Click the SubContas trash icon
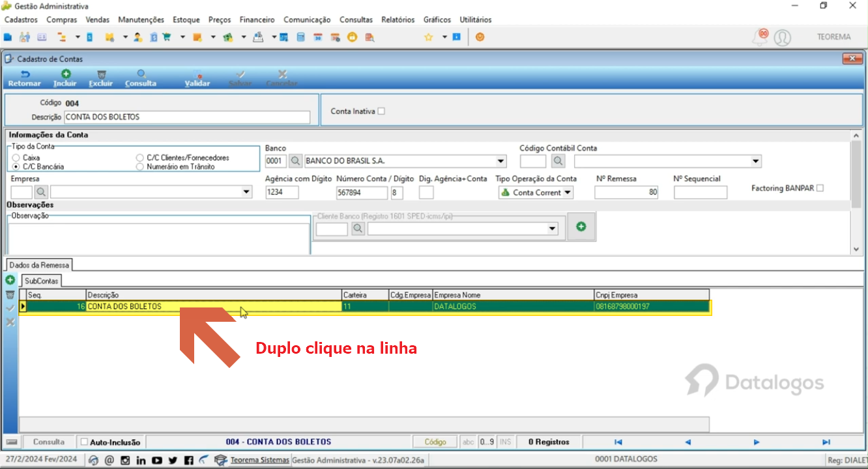Image resolution: width=868 pixels, height=469 pixels. [x=10, y=295]
